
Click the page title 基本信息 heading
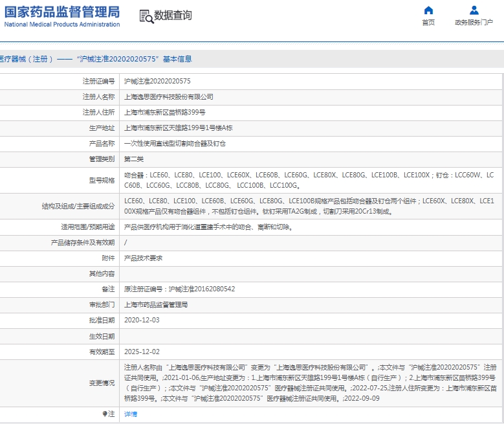pyautogui.click(x=177, y=59)
